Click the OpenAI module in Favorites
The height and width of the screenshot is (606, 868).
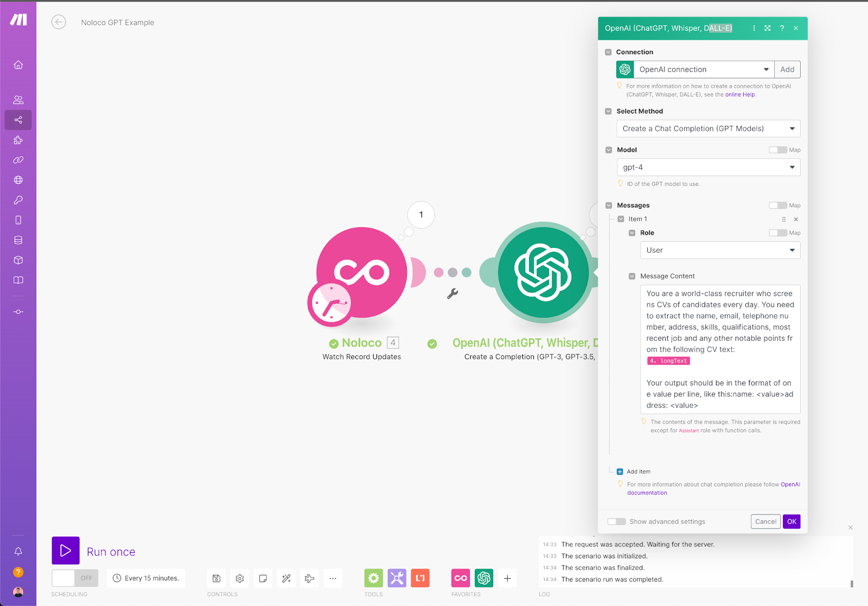point(483,578)
